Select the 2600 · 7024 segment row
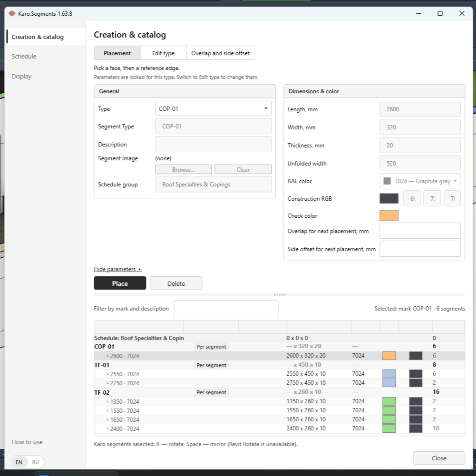Viewport: 476px width, 476px height. tap(279, 356)
